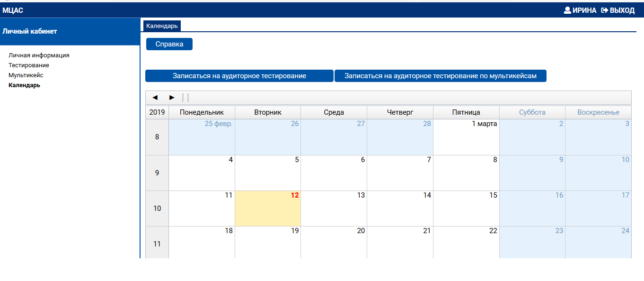Select the highlighted day 12 cell
Image resolution: width=644 pixels, height=281 pixels.
pos(268,208)
